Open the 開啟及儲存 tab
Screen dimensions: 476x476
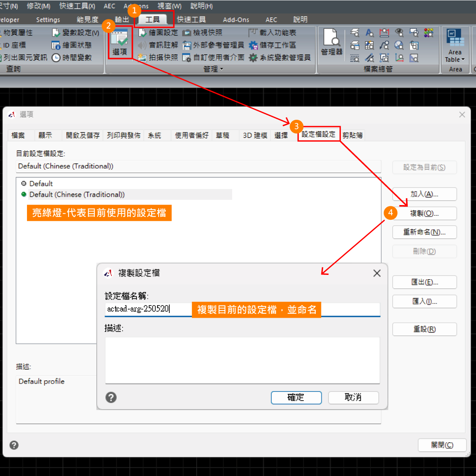coord(83,135)
